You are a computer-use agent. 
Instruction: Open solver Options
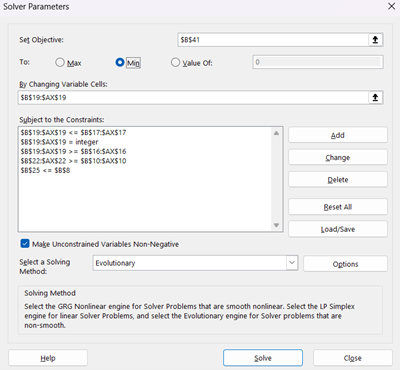click(x=345, y=264)
